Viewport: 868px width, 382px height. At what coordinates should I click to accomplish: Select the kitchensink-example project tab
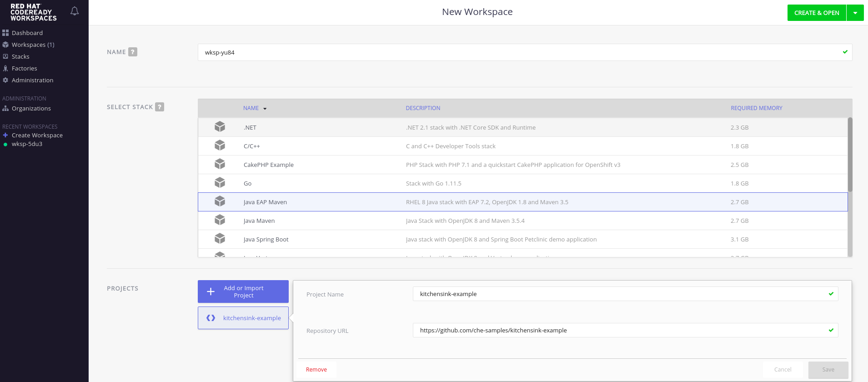point(243,318)
